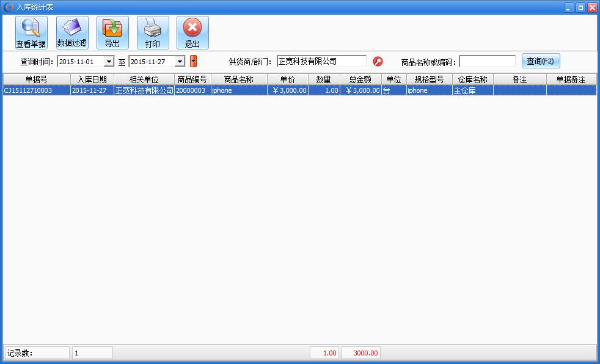Click the red supplier search icon

[x=378, y=61]
